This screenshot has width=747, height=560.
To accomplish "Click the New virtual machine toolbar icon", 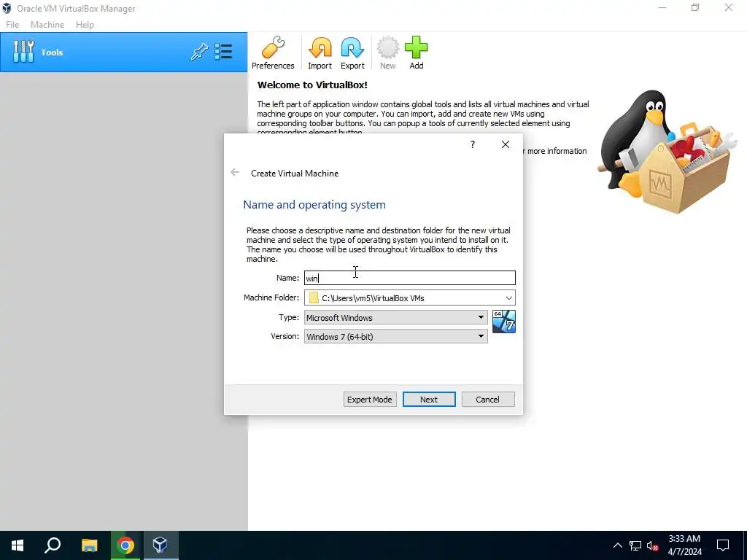I will pyautogui.click(x=388, y=52).
